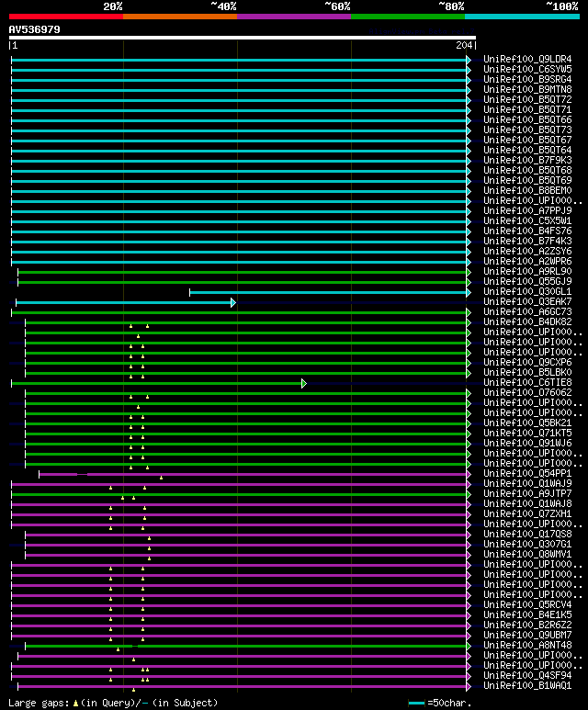Click the cyan ~100% legend color segment
The height and width of the screenshot is (710, 588).
(x=522, y=17)
